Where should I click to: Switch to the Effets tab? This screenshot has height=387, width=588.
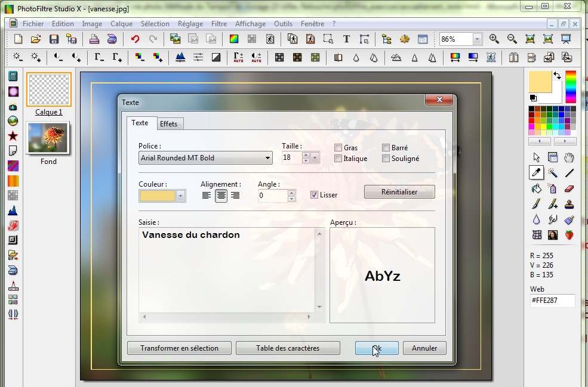pyautogui.click(x=169, y=123)
